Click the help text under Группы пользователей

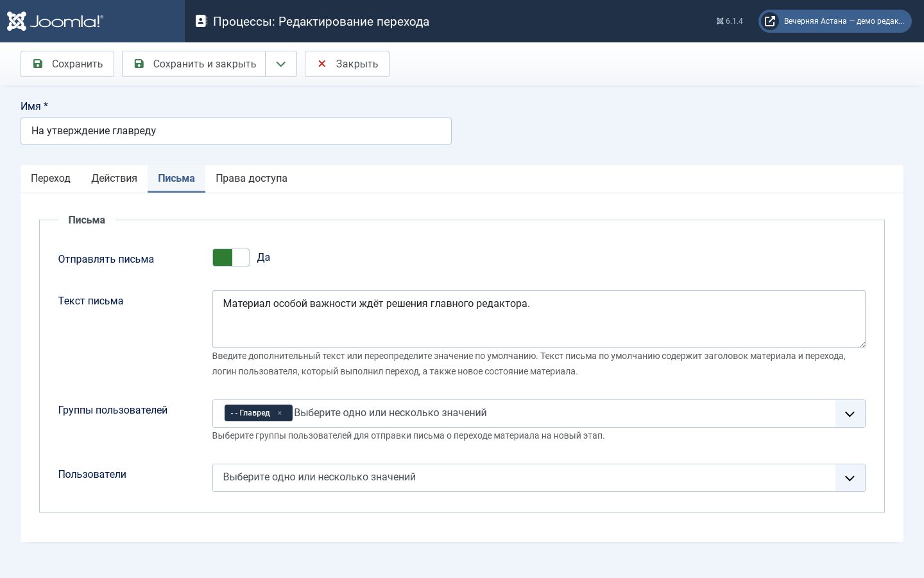[408, 435]
